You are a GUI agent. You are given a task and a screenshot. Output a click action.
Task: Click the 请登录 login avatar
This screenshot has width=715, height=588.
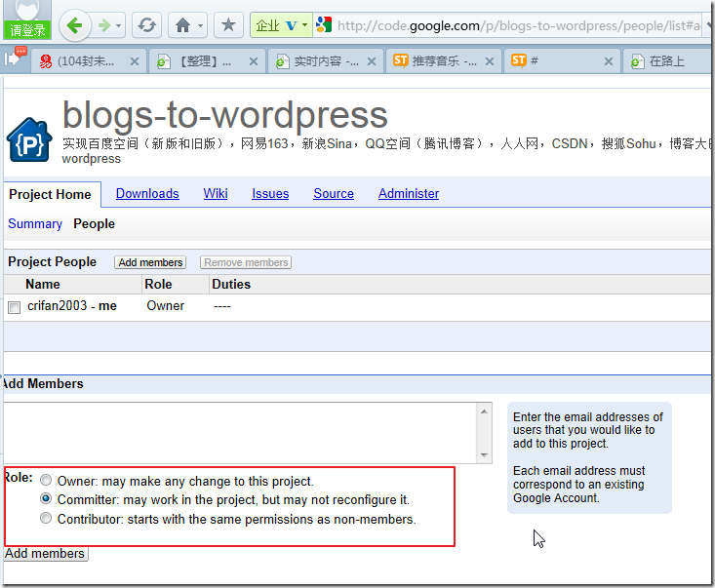(27, 20)
